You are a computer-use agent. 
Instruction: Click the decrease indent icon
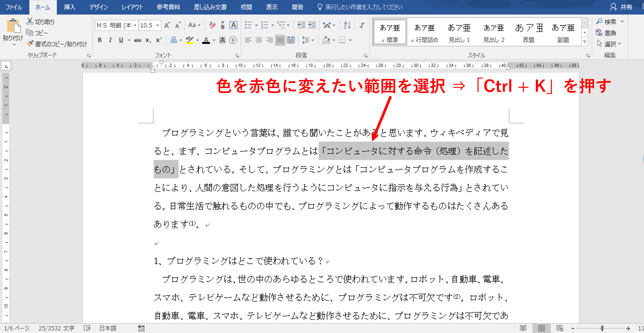tap(301, 25)
